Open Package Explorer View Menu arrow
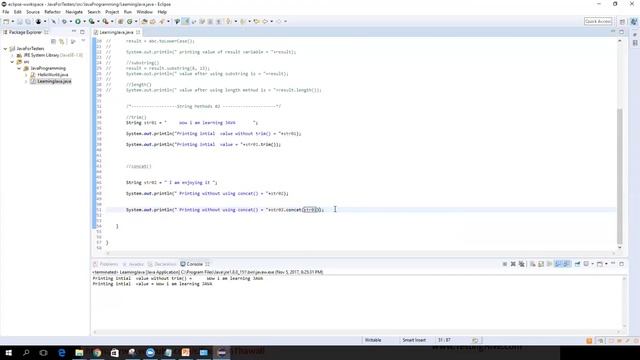The height and width of the screenshot is (360, 640). [83, 40]
